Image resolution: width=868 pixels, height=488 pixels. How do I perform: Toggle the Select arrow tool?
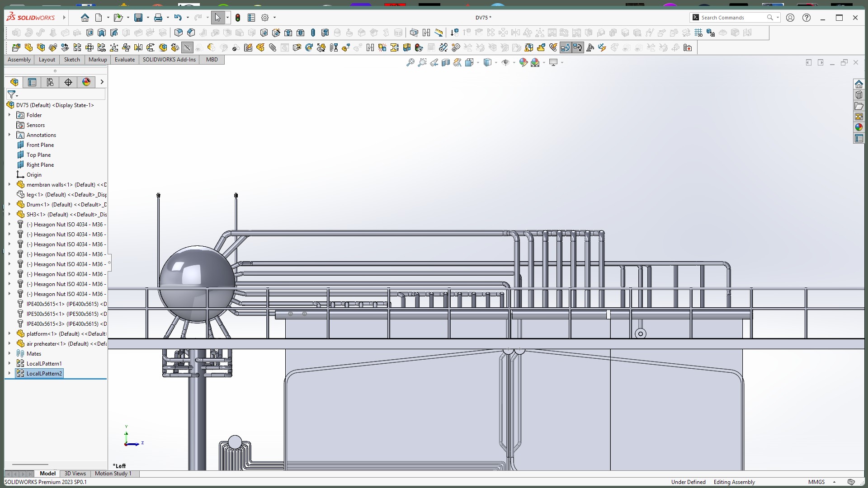tap(218, 18)
